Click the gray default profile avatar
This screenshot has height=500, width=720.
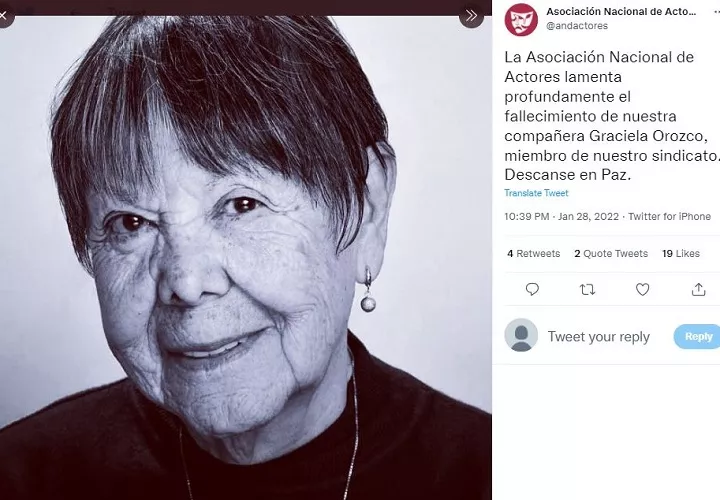click(521, 336)
